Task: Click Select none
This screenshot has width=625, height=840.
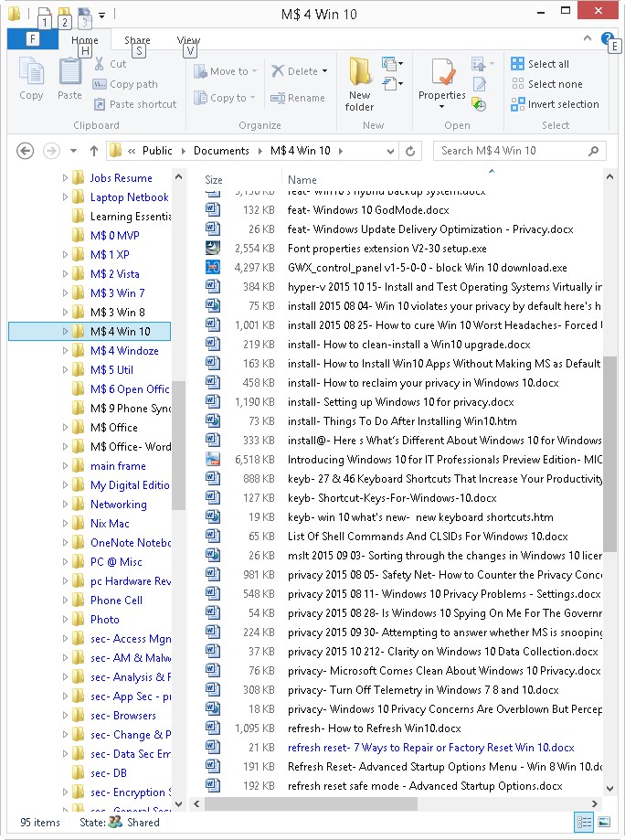Action: tap(546, 84)
